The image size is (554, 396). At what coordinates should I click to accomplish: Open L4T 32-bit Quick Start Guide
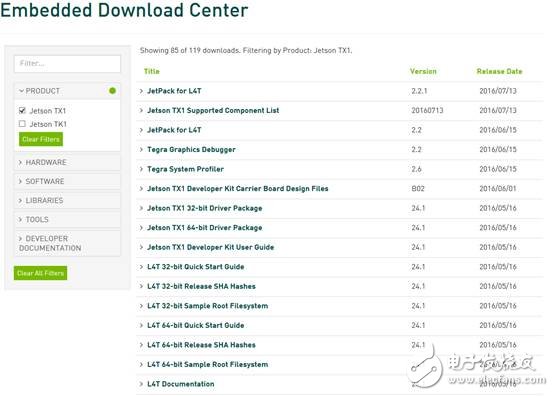tap(196, 267)
